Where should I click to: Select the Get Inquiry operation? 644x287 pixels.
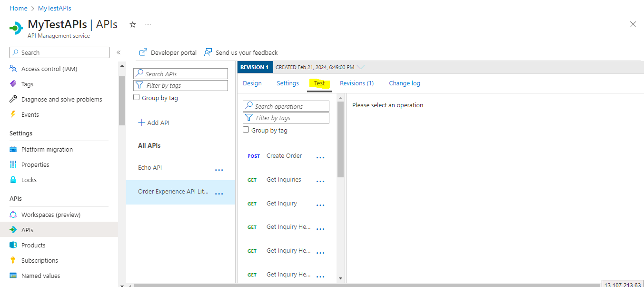pyautogui.click(x=282, y=204)
